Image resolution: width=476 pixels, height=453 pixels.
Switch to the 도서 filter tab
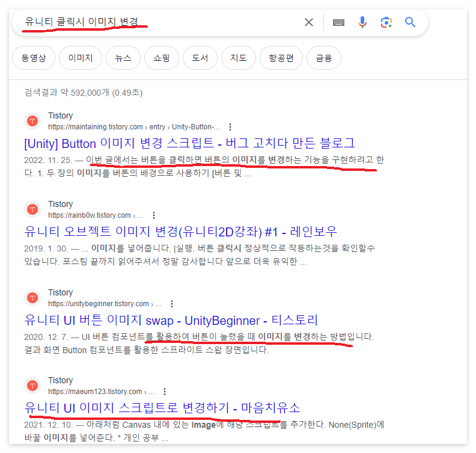(x=200, y=58)
